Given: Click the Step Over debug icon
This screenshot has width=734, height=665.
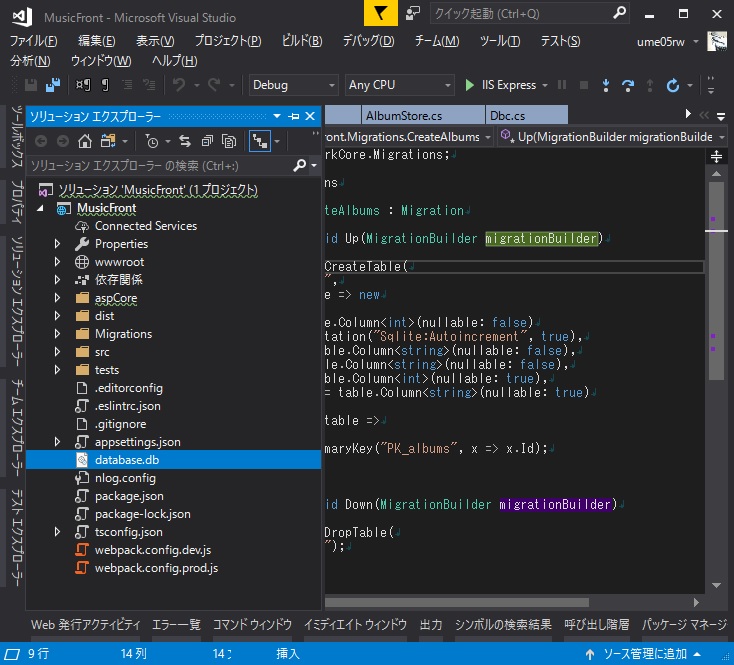Looking at the screenshot, I should pos(628,85).
